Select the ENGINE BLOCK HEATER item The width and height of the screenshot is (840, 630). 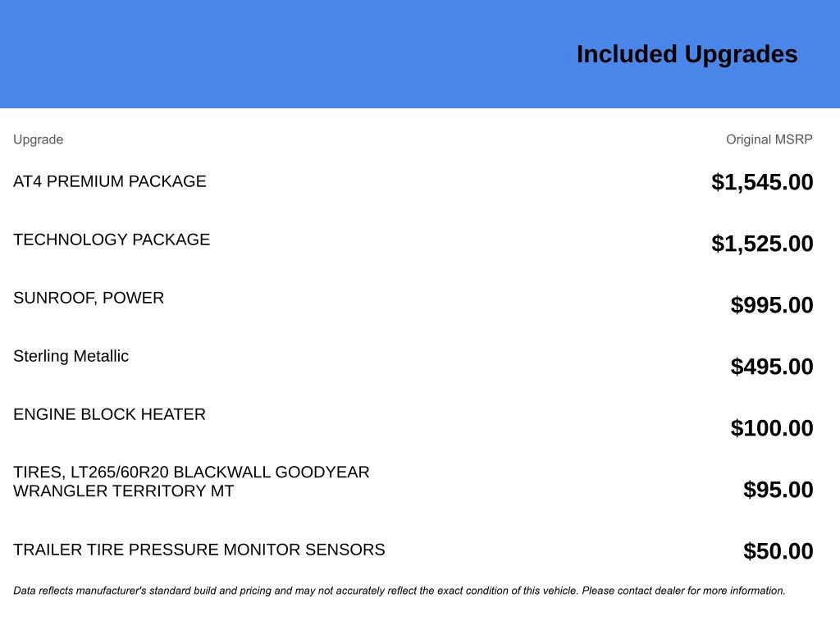tap(109, 414)
